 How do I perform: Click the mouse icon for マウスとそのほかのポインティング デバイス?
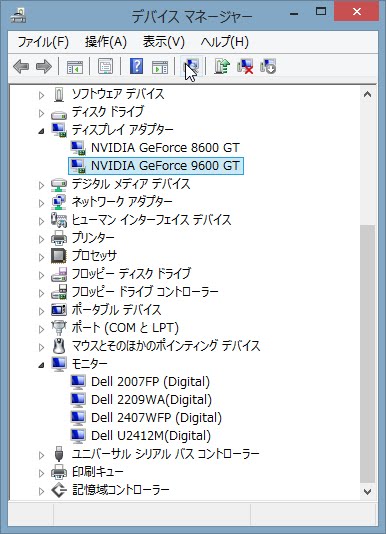59,346
